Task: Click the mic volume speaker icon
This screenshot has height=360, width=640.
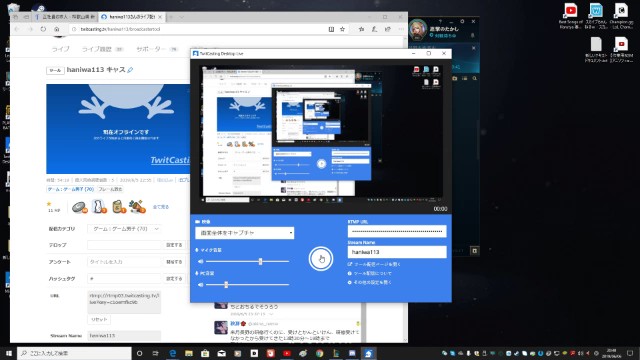Action: pos(200,261)
